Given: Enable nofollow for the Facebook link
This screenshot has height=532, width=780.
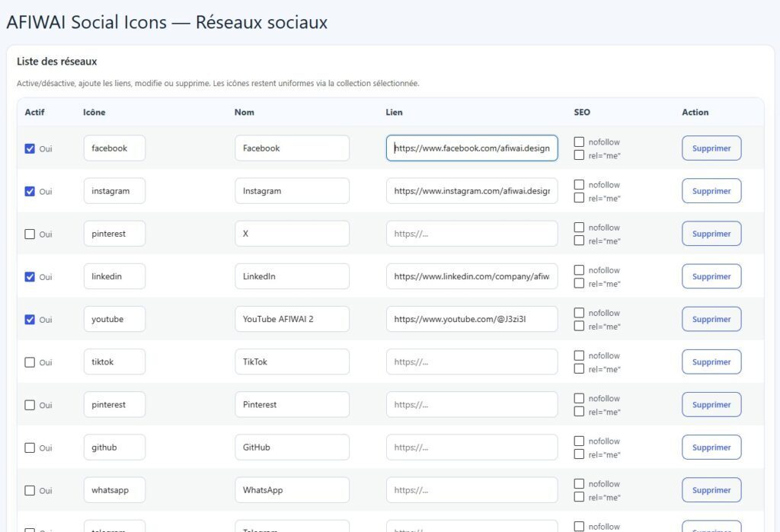Looking at the screenshot, I should click(x=579, y=142).
